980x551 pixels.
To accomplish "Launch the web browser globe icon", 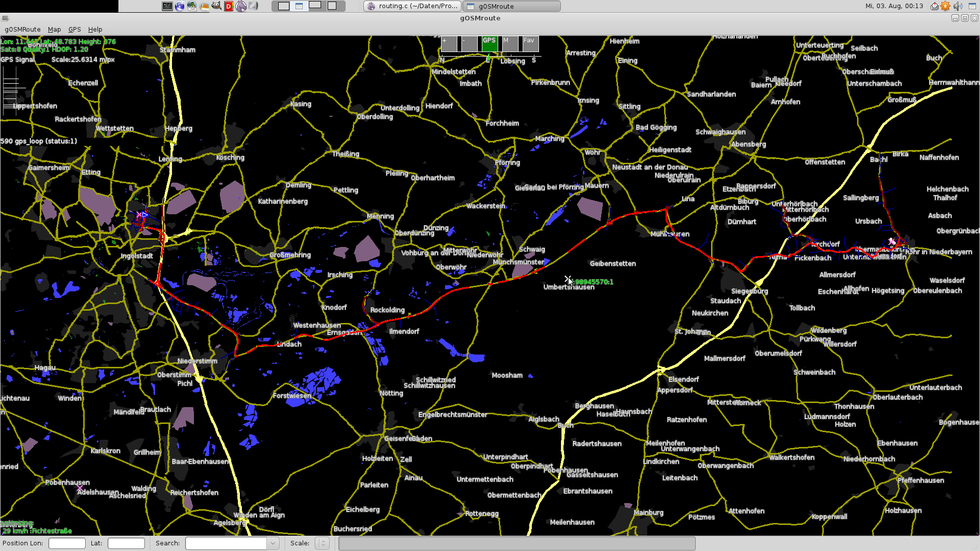I will click(180, 6).
